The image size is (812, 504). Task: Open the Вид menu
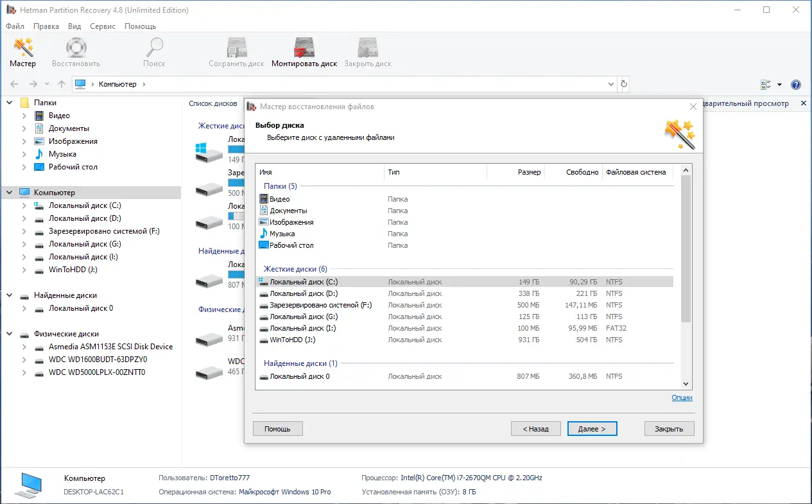74,26
